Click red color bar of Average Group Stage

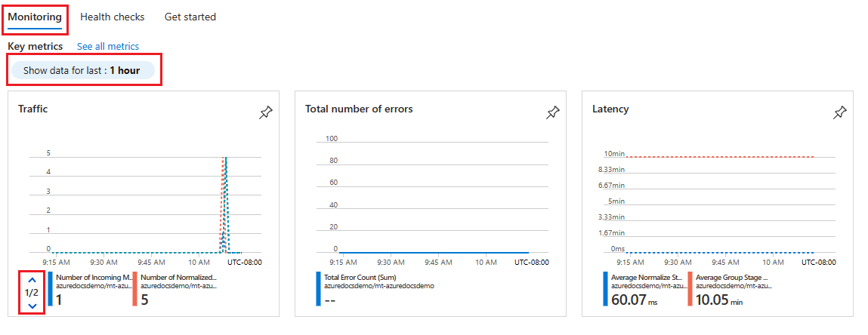(x=690, y=289)
